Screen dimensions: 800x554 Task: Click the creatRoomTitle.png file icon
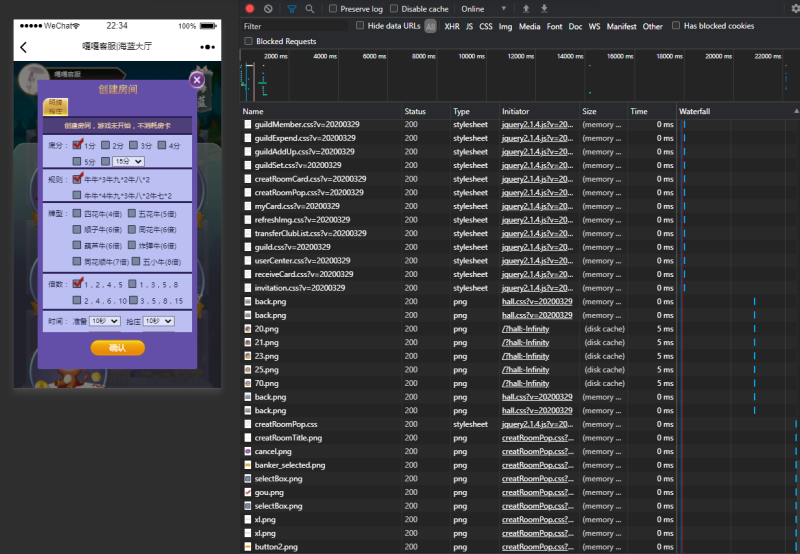tap(248, 438)
